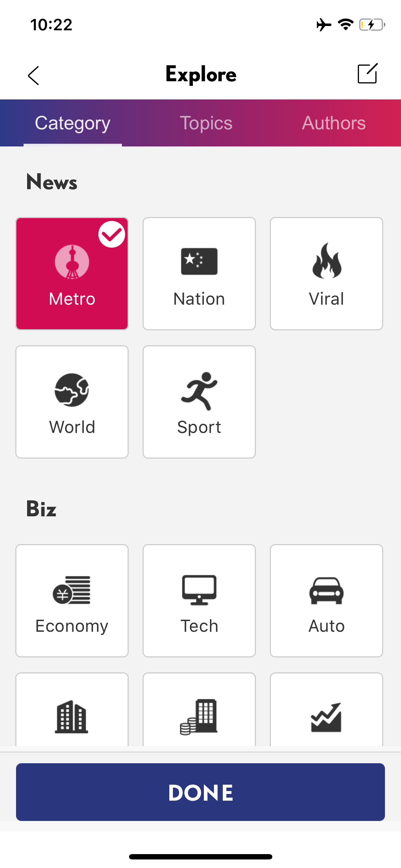401x868 pixels.
Task: Select the office buildings category icon
Action: (x=72, y=717)
